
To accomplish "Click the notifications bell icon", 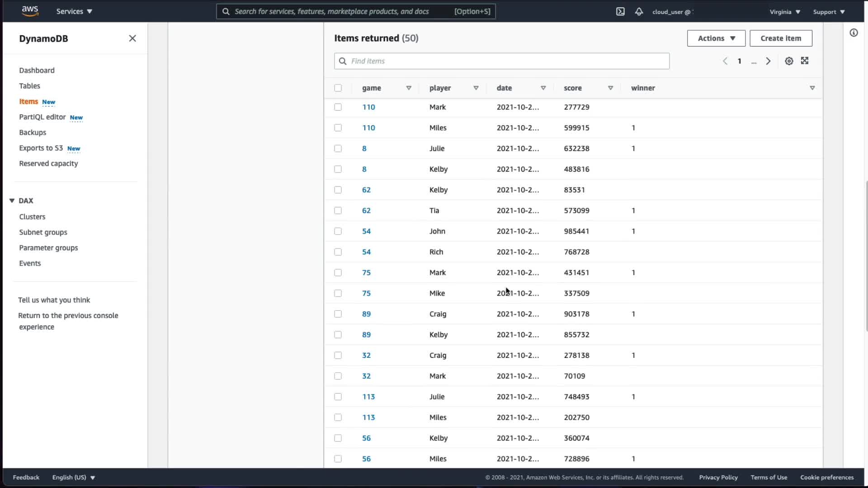I will pyautogui.click(x=639, y=12).
